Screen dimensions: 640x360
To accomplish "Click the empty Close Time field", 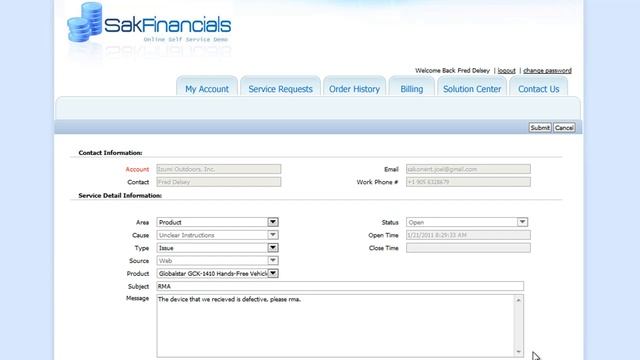I will click(x=468, y=248).
